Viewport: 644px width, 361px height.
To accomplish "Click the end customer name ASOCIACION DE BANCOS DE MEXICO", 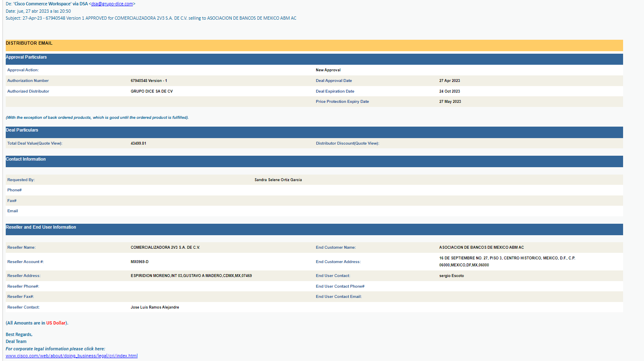I will pyautogui.click(x=481, y=247).
